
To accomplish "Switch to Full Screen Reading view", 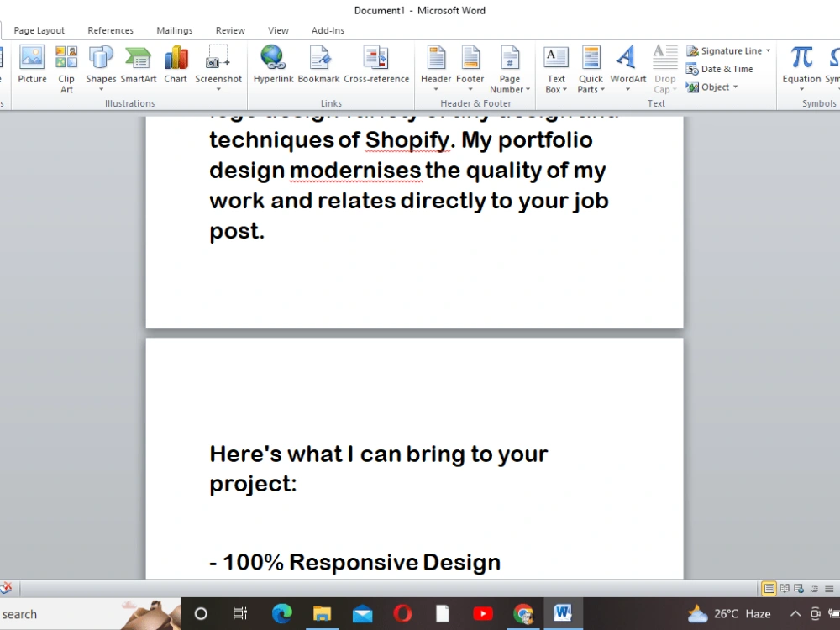I will coord(785,588).
